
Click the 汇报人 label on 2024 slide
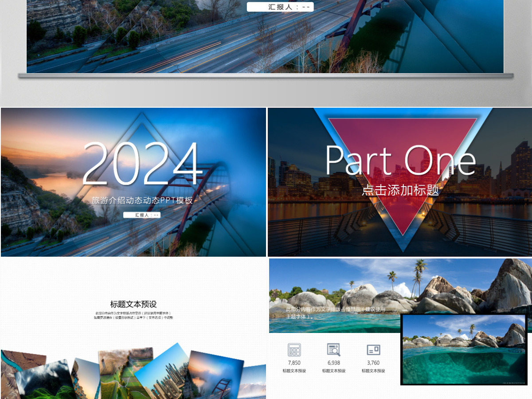point(142,215)
